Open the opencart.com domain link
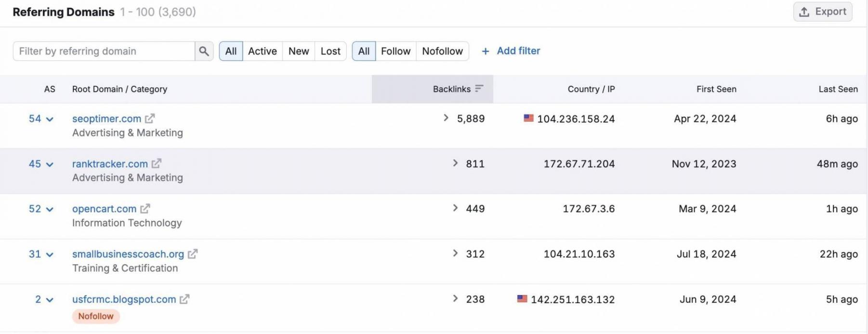This screenshot has height=334, width=868. 104,209
